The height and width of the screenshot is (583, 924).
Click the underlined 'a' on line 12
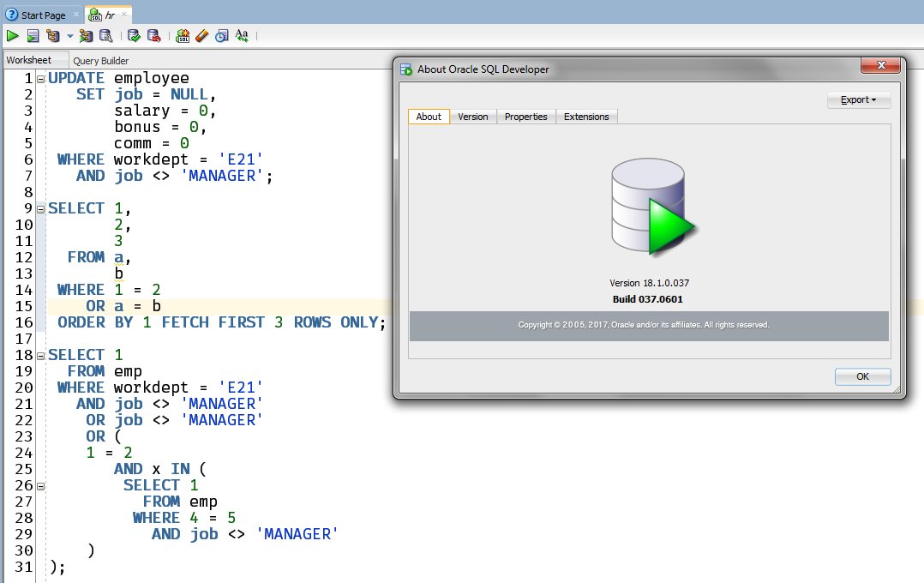[x=119, y=257]
